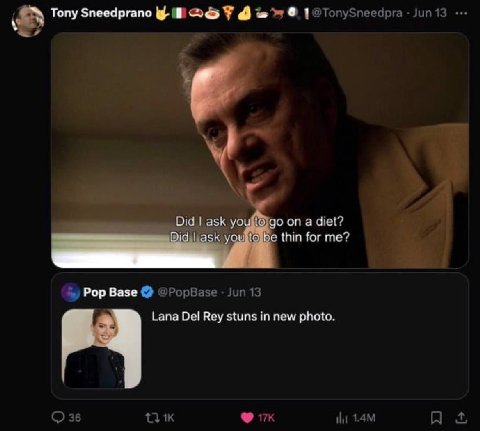480x431 pixels.
Task: Click the Jun 13 timestamp on main tweet
Action: [429, 13]
